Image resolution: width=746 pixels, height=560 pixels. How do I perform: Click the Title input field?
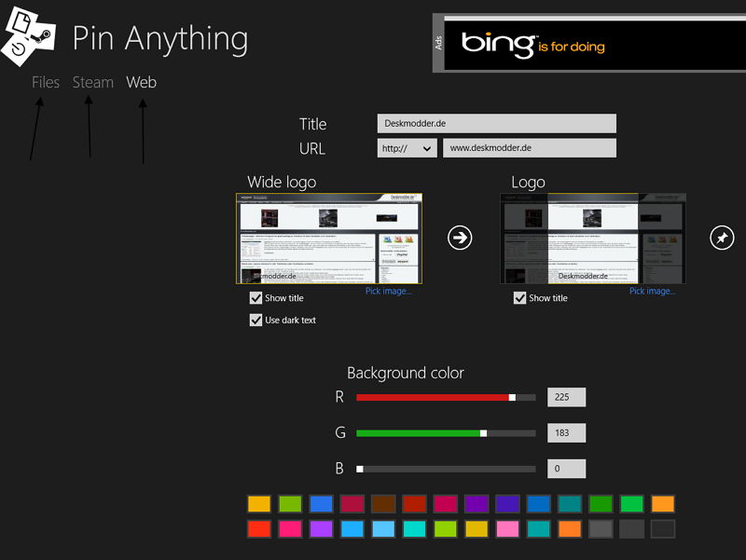pyautogui.click(x=496, y=124)
